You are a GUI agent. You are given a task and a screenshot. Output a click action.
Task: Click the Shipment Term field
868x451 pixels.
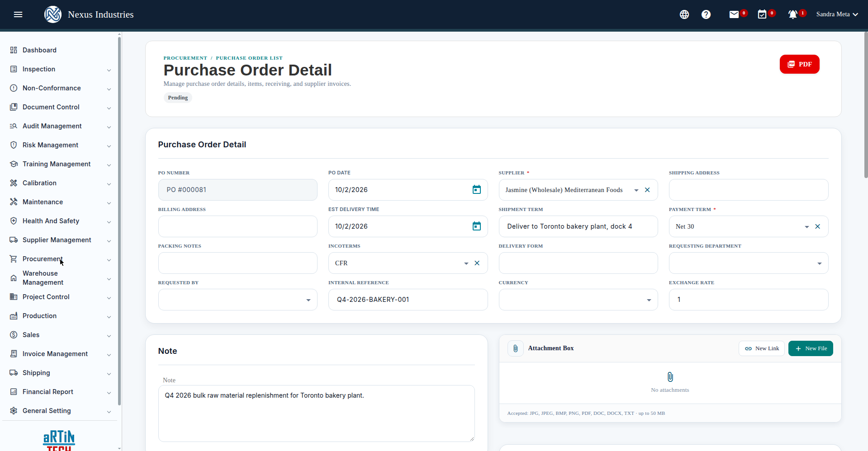coord(578,226)
